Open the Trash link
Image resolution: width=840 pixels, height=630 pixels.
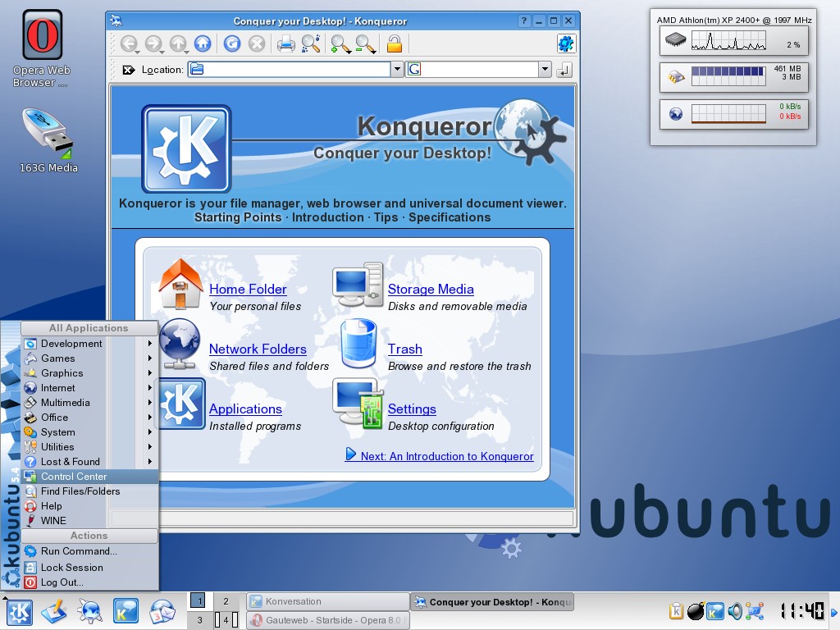tap(405, 349)
